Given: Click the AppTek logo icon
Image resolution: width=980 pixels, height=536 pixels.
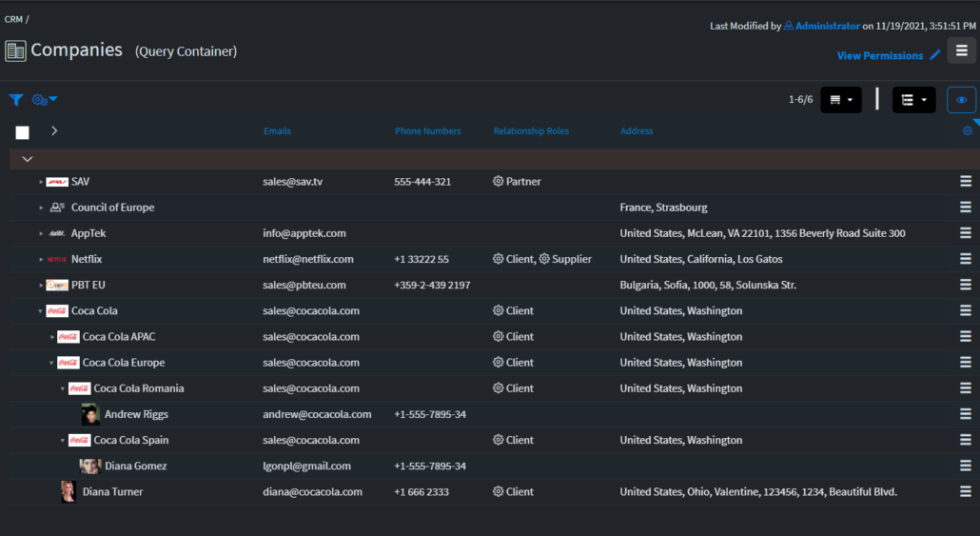Looking at the screenshot, I should pos(57,233).
